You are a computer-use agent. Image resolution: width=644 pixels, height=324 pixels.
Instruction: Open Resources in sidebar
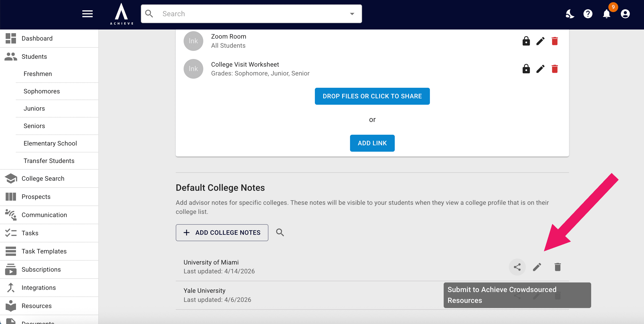click(49, 306)
